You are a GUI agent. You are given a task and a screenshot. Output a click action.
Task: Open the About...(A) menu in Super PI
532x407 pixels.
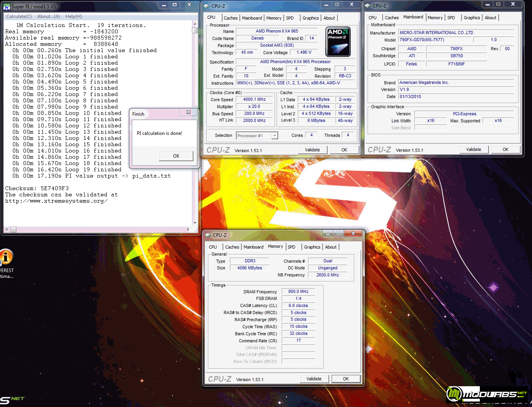49,16
